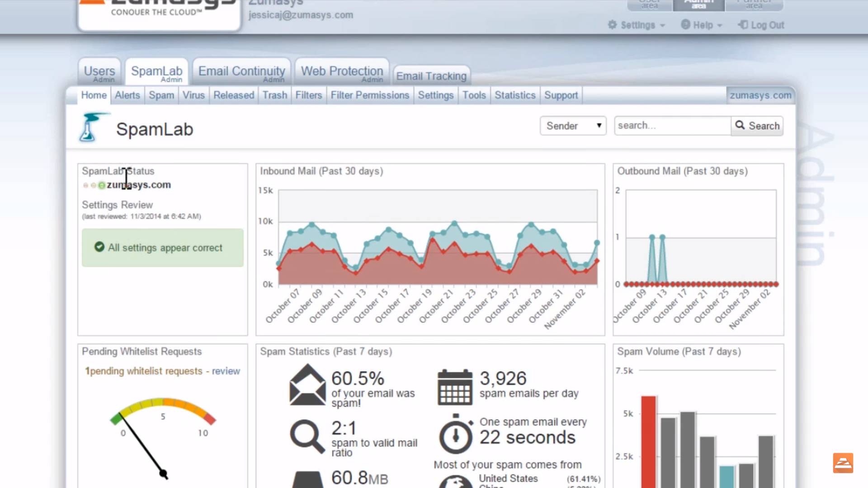Click the pending whitelist requests text
The height and width of the screenshot is (488, 868).
pos(144,371)
